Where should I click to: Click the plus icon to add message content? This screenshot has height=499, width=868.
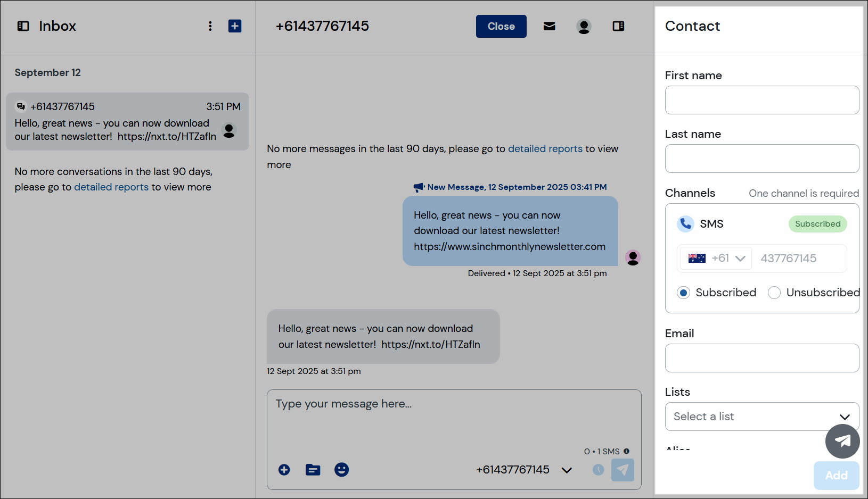(284, 470)
